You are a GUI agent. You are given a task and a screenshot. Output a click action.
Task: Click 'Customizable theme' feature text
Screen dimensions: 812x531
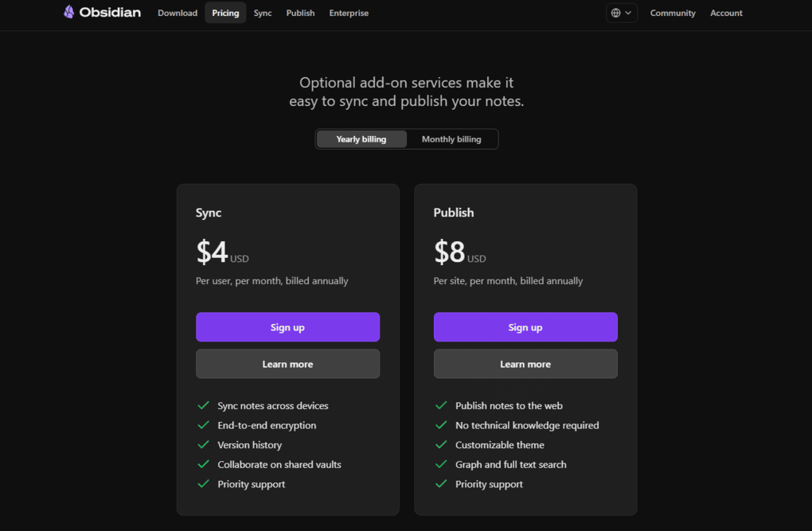(500, 445)
